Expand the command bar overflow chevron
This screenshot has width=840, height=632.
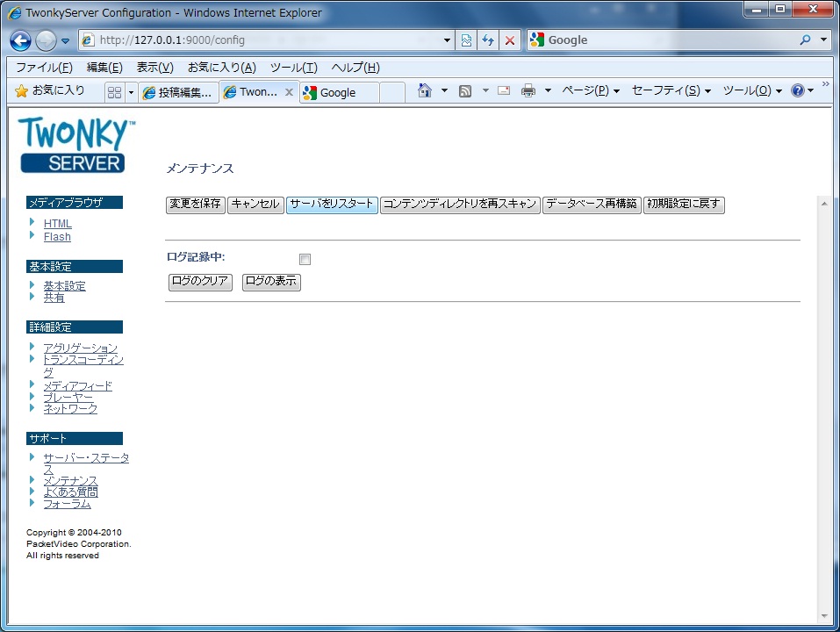tap(826, 84)
